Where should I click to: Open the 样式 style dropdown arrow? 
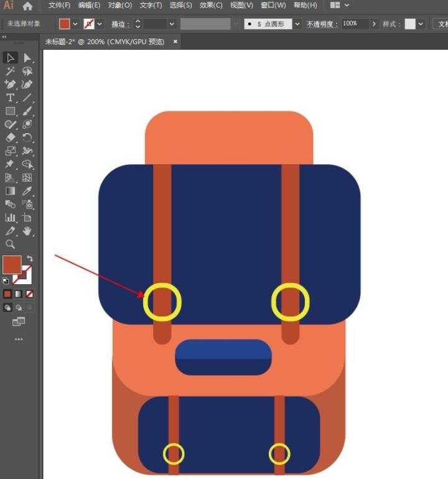coord(421,24)
